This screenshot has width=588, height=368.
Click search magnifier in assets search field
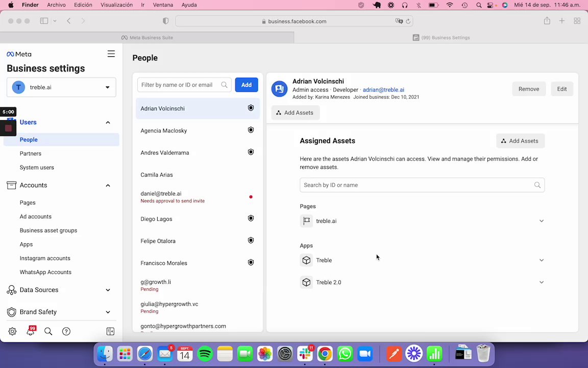click(x=537, y=185)
